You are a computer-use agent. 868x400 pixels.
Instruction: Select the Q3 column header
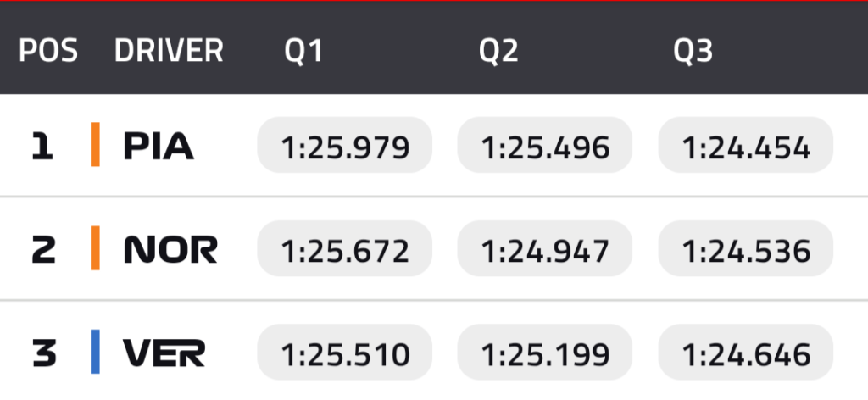point(693,51)
